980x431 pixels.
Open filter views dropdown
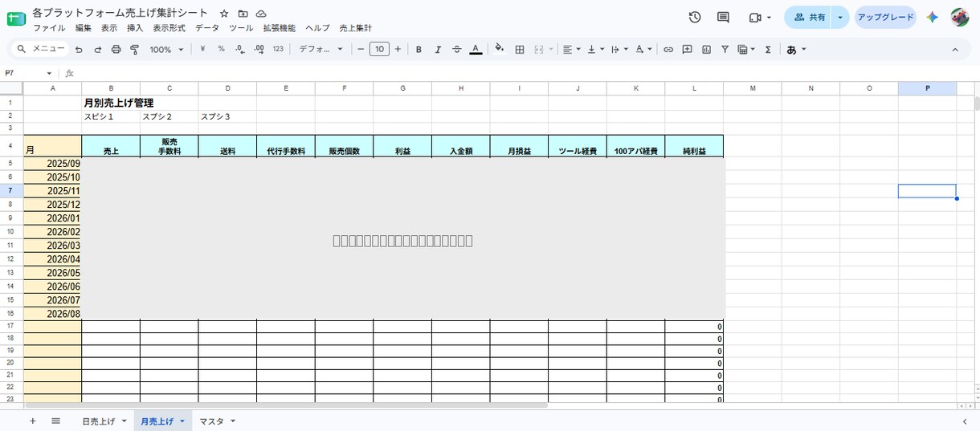click(x=747, y=49)
